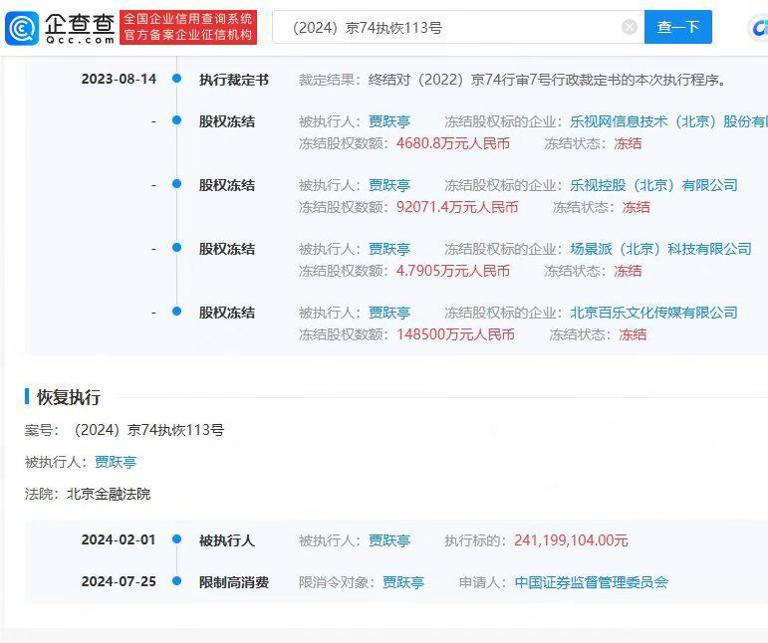Click 贾跃亭 in the 92071.4万元 frozen equity row

click(x=389, y=185)
